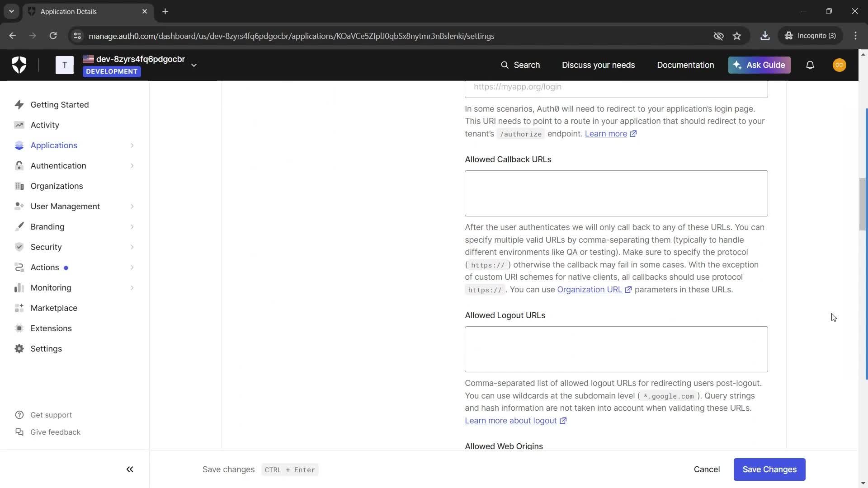Screen dimensions: 868x488
Task: Click the Extensions icon in sidebar
Action: 19,328
